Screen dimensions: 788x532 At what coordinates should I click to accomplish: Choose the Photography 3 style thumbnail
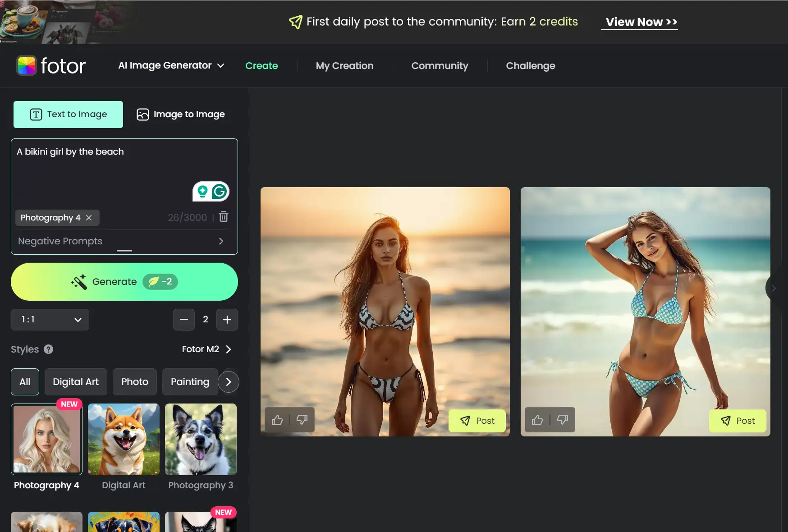click(x=201, y=439)
